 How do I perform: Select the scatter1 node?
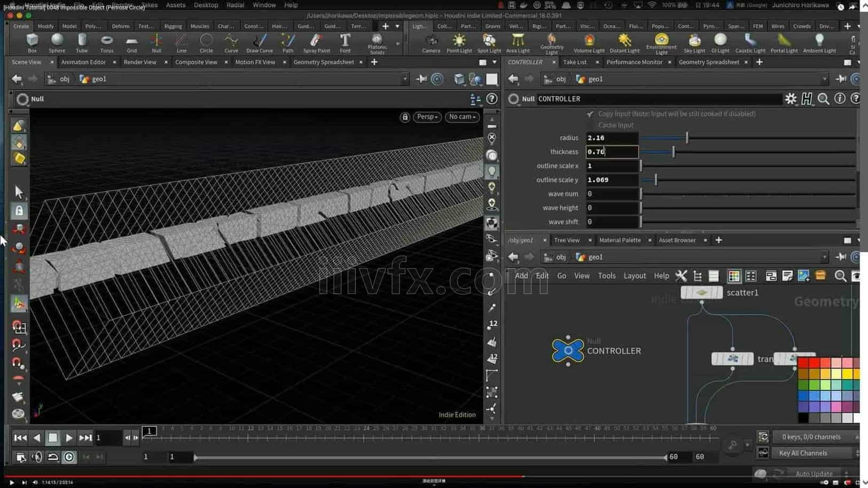[701, 293]
